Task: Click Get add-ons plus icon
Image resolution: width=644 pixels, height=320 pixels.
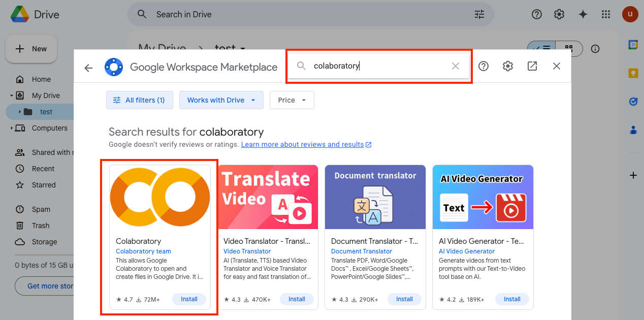Action: point(633,175)
